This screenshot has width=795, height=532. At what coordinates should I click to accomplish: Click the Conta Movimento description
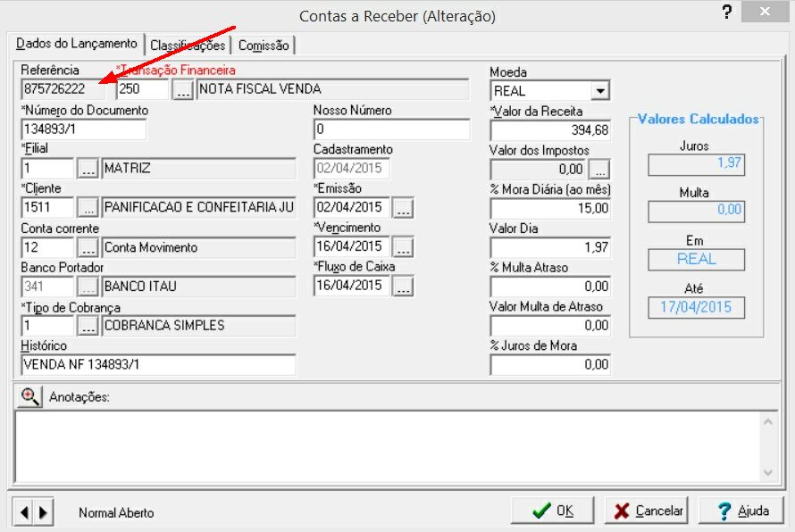pyautogui.click(x=198, y=247)
